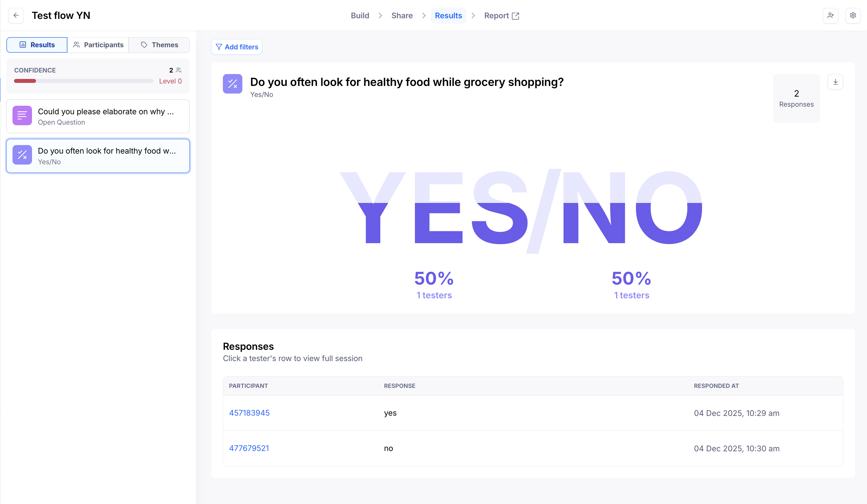Click the back arrow button
The height and width of the screenshot is (504, 867).
(16, 16)
